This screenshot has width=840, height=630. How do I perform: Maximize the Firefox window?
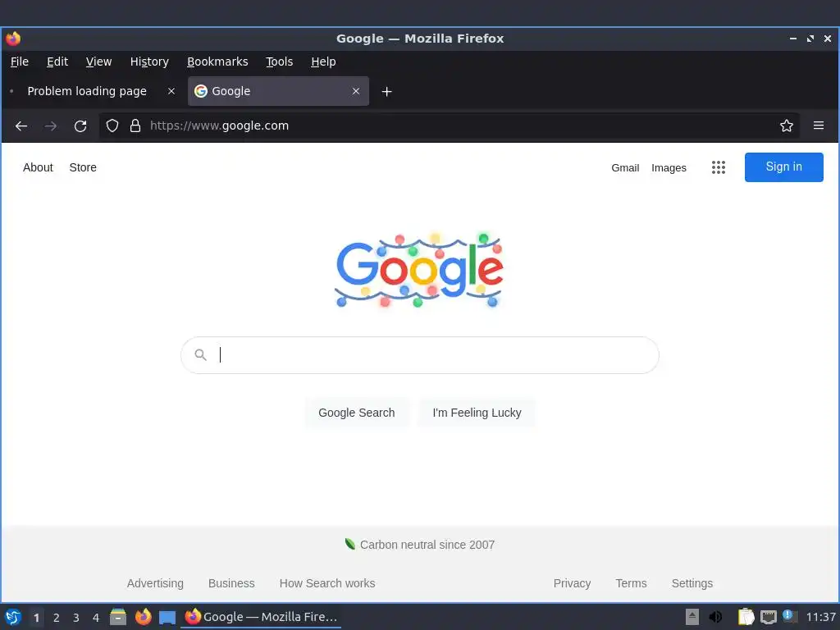pyautogui.click(x=810, y=39)
